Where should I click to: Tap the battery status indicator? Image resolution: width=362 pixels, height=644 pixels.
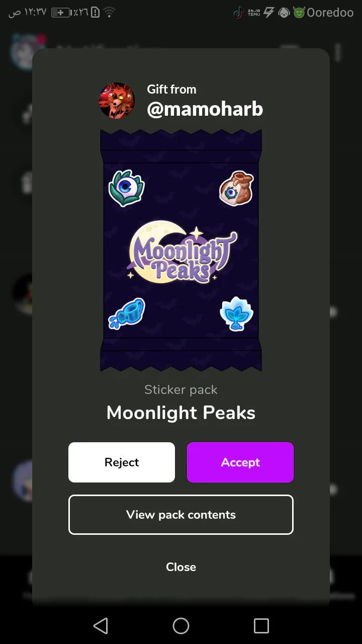pyautogui.click(x=61, y=13)
